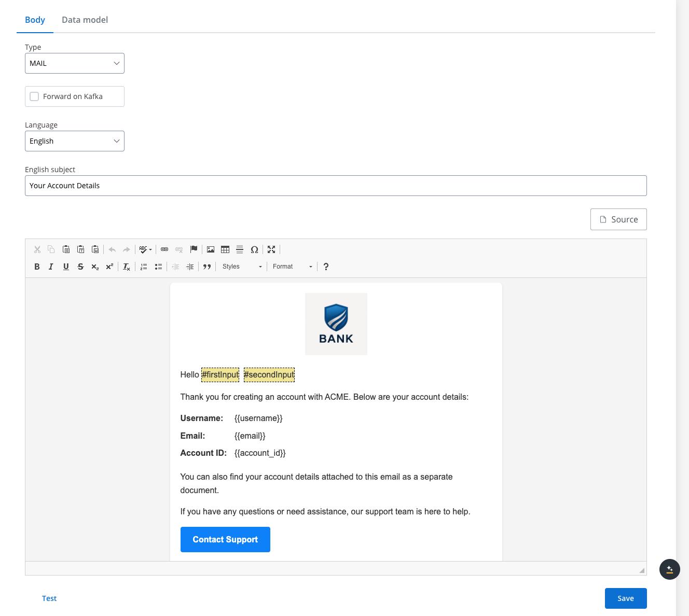This screenshot has width=689, height=616.
Task: Open the spell check ABC dropdown
Action: [x=146, y=249]
